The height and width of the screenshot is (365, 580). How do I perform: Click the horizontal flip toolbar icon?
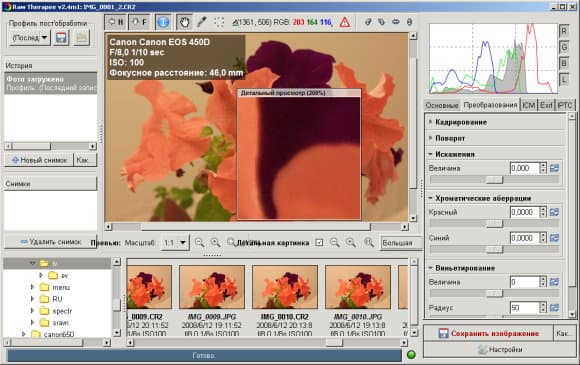click(x=395, y=22)
